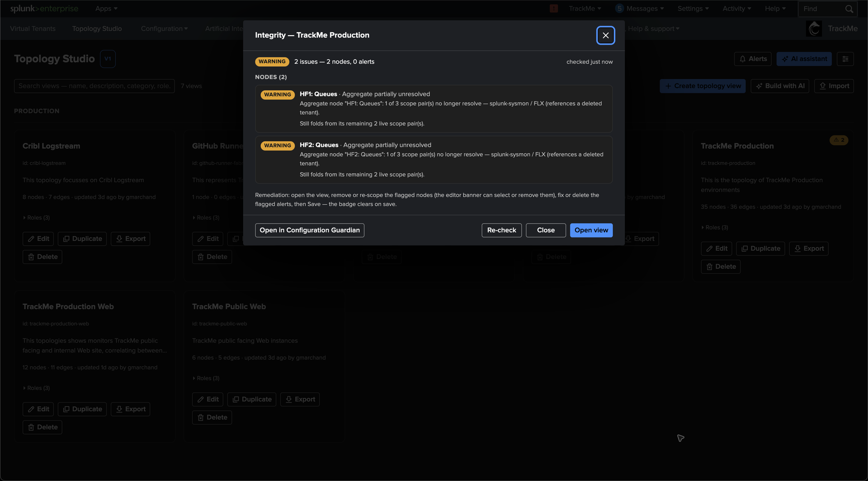Edit the TrackMe Production view

[x=717, y=248]
